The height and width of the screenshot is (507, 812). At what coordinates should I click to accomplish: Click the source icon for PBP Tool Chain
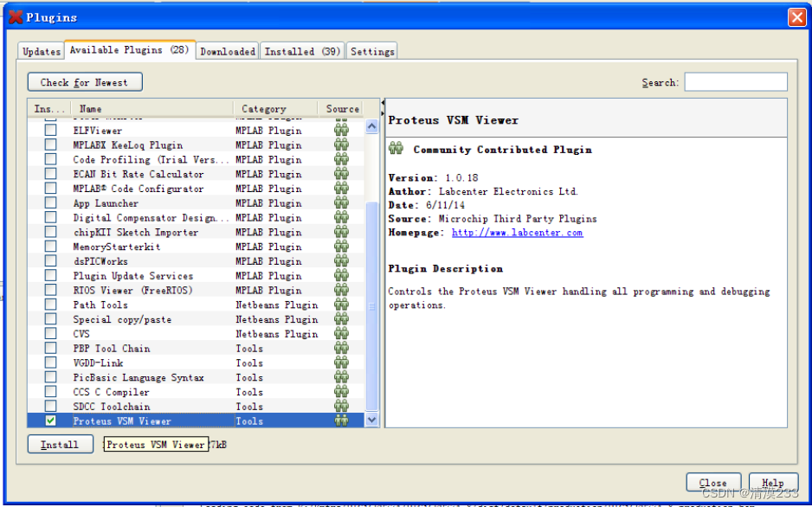point(341,348)
